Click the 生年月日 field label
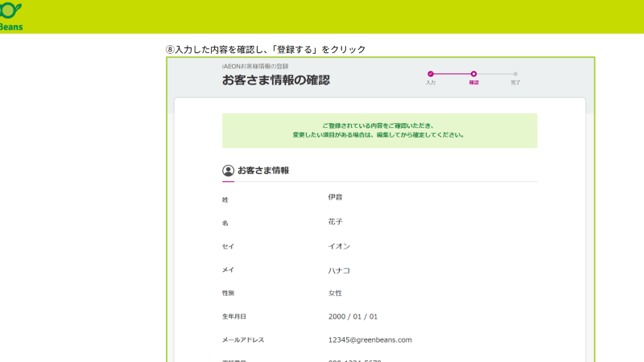 (234, 316)
